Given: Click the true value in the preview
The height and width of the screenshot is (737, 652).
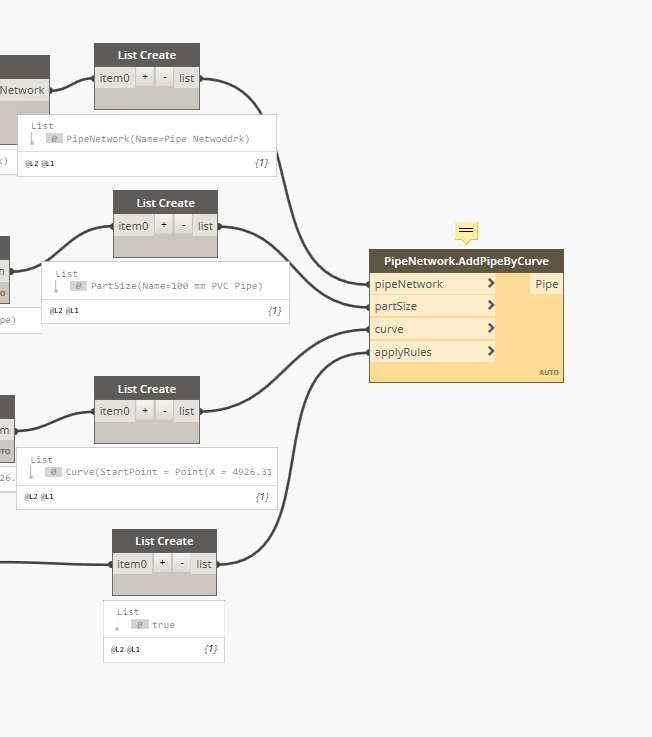Looking at the screenshot, I should (x=163, y=625).
